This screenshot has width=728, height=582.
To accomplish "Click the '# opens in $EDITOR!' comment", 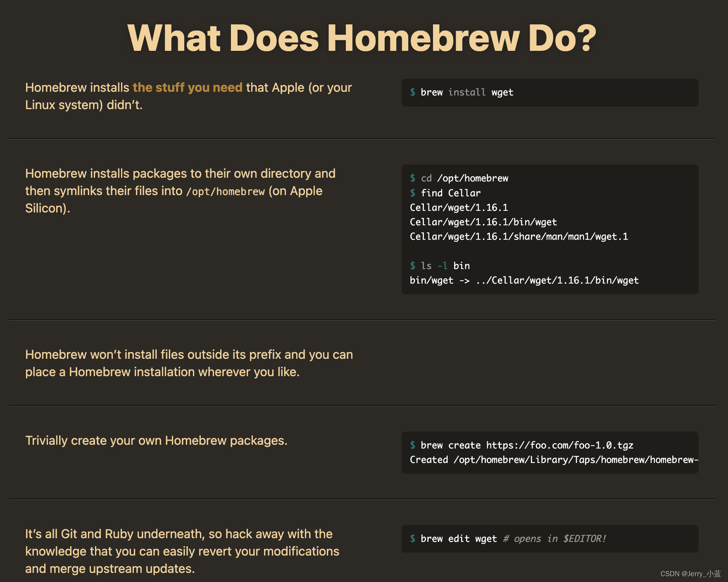I will tap(554, 539).
